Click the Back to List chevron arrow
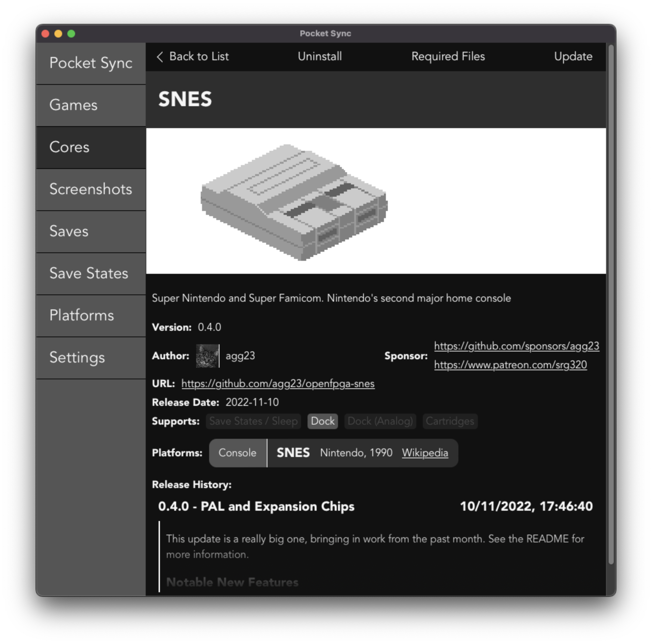652x644 pixels. pyautogui.click(x=160, y=57)
